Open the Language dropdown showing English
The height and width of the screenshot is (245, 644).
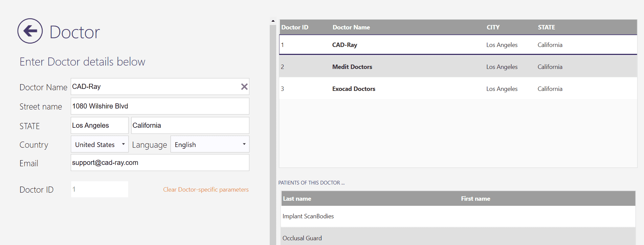210,144
